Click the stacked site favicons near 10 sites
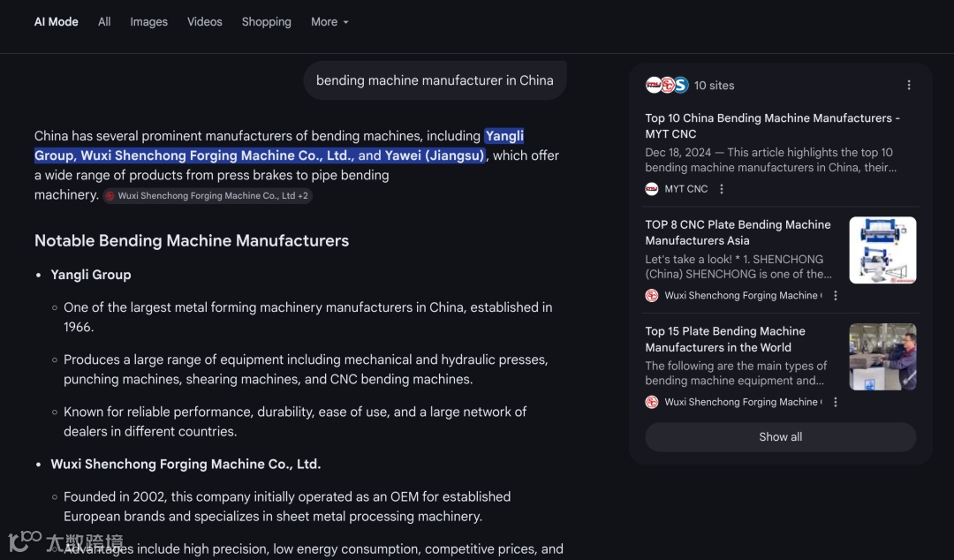Viewport: 954px width, 560px height. (667, 86)
